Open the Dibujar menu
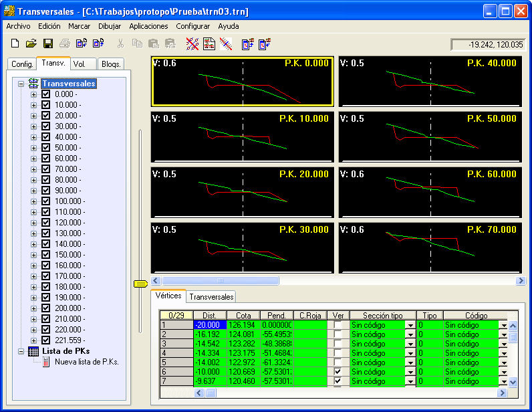Image resolution: width=532 pixels, height=412 pixels. 110,26
